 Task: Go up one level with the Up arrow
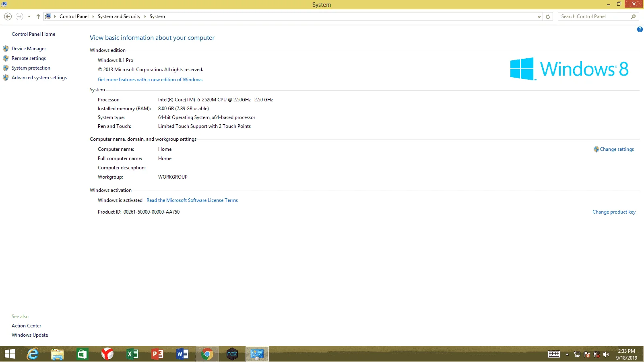(x=38, y=16)
